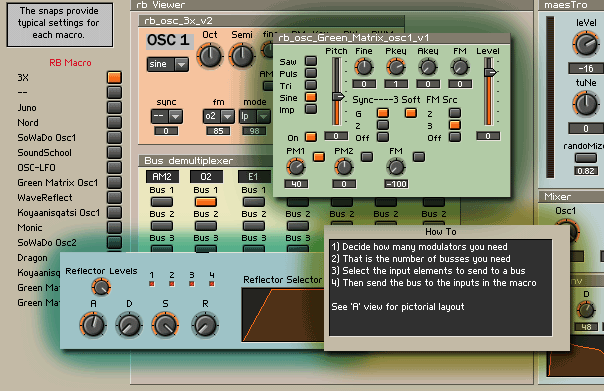Click the Reflector Selector envelope display
Image resolution: width=604 pixels, height=391 pixels.
coord(283,315)
